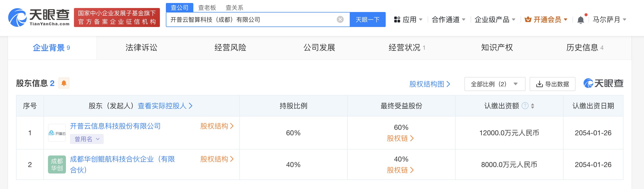Open the 企业背景 tab
Image resolution: width=644 pixels, height=189 pixels.
[52, 47]
